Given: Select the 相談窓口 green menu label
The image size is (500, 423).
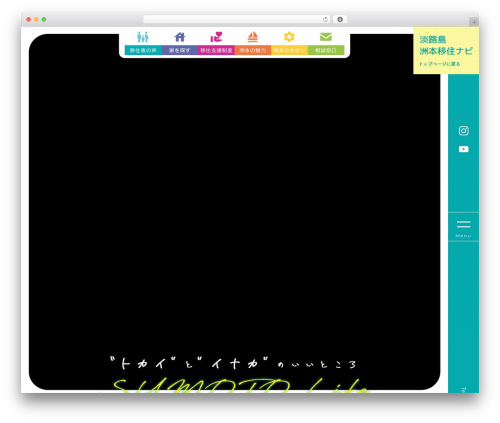Looking at the screenshot, I should [x=326, y=50].
